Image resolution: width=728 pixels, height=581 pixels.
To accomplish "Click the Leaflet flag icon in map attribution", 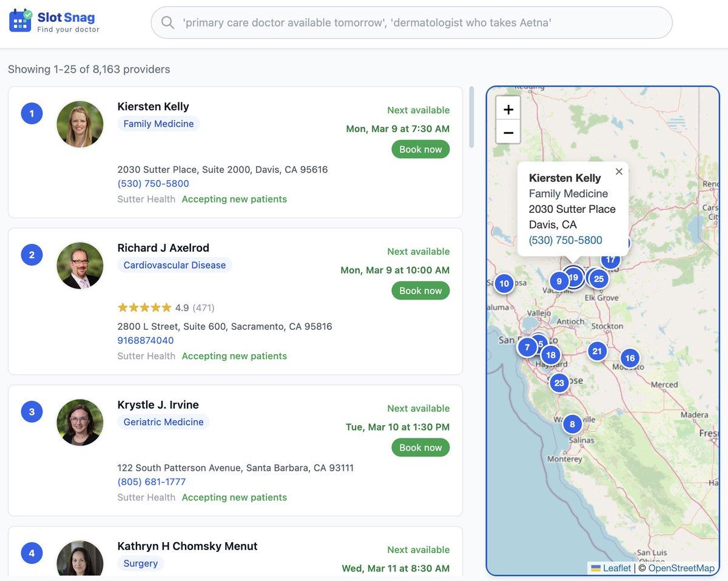I will point(595,568).
